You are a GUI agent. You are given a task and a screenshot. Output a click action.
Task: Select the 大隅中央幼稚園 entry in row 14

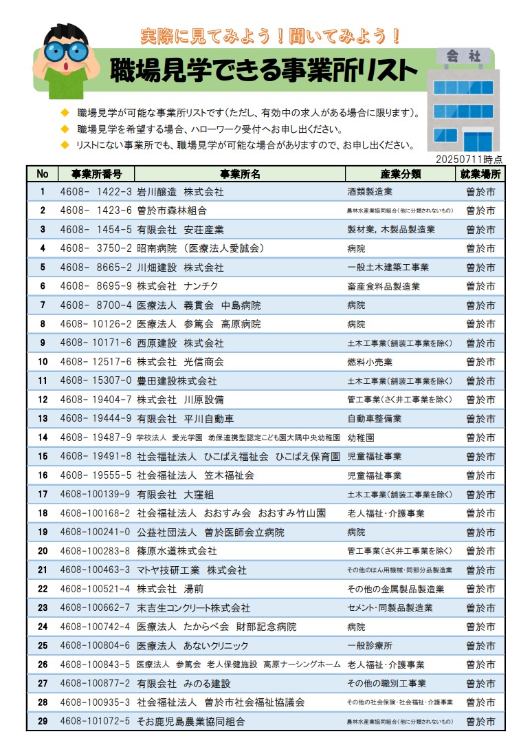pyautogui.click(x=238, y=438)
